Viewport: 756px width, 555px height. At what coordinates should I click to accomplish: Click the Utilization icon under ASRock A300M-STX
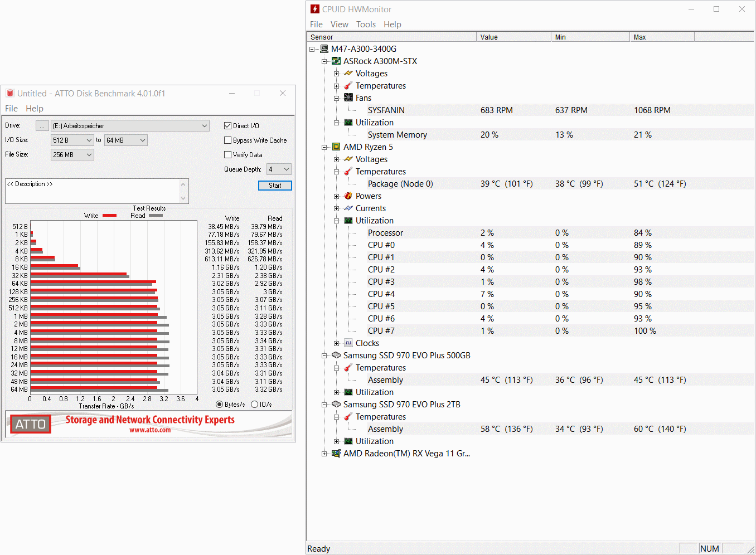348,123
